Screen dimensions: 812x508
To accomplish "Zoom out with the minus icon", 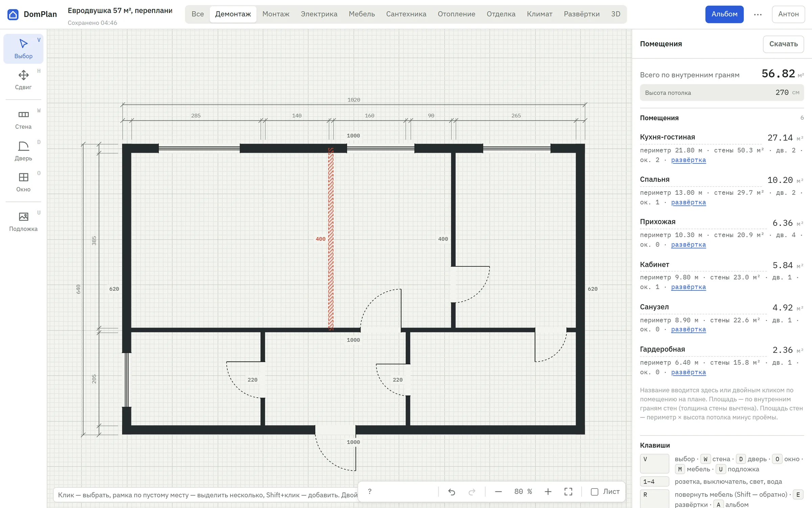I will coord(498,492).
